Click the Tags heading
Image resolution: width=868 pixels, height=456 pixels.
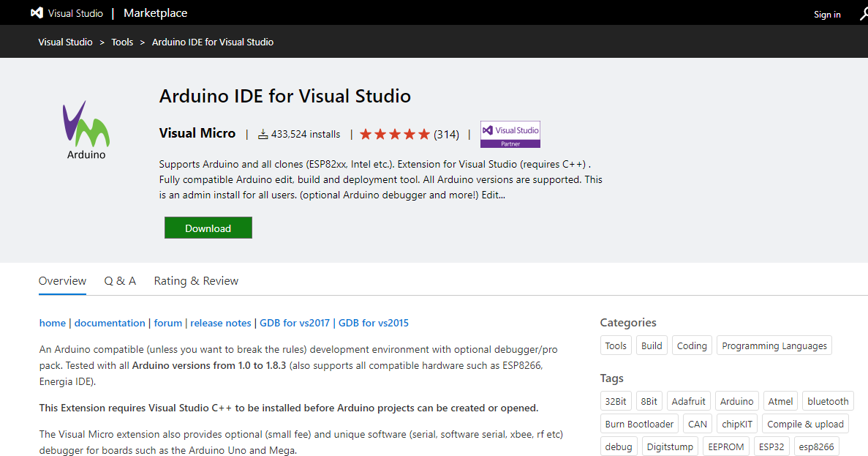click(612, 378)
